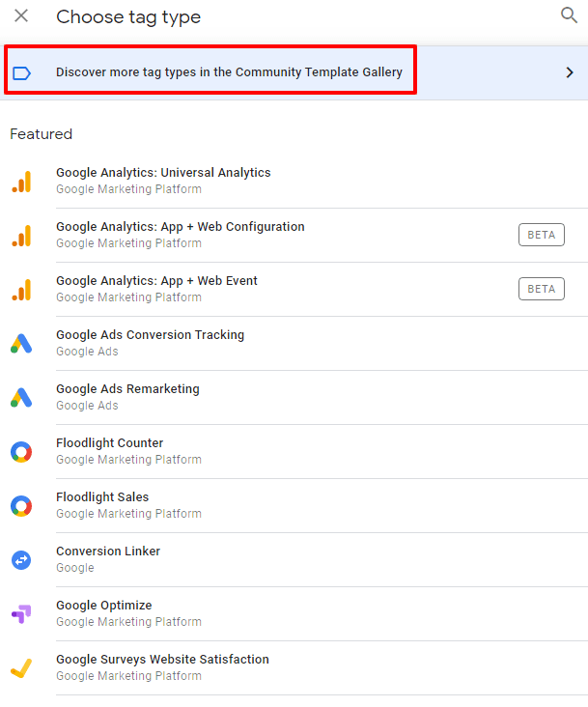
Task: Choose Google Analytics: App + Web Configuration
Action: click(x=180, y=227)
